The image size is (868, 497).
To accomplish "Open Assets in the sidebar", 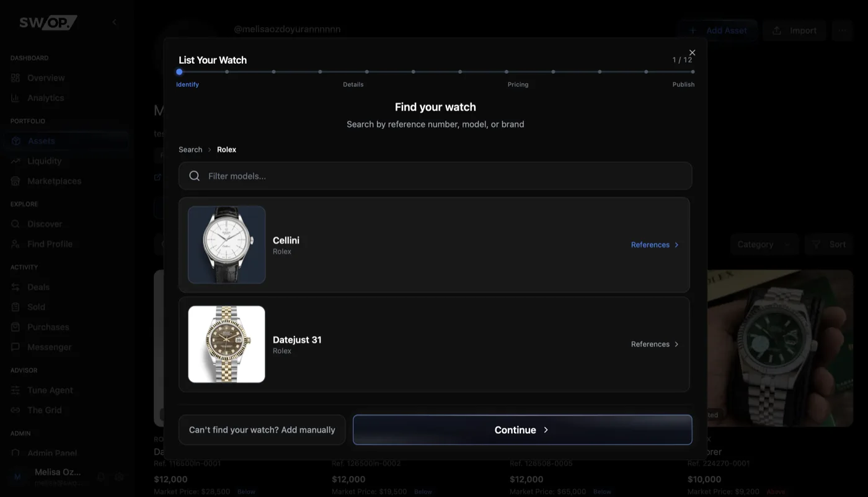I will click(66, 141).
